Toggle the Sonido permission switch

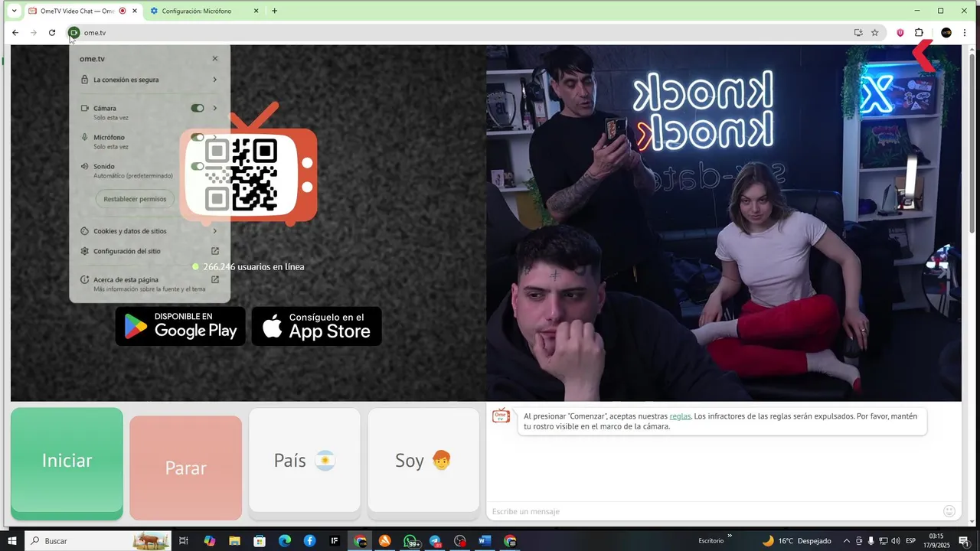198,166
